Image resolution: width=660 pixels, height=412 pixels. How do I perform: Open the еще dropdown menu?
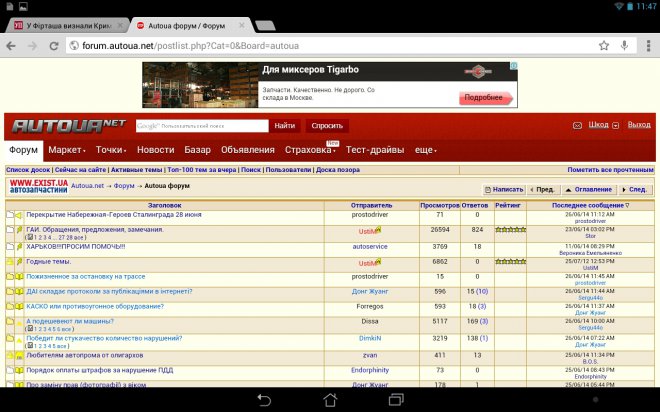click(426, 150)
